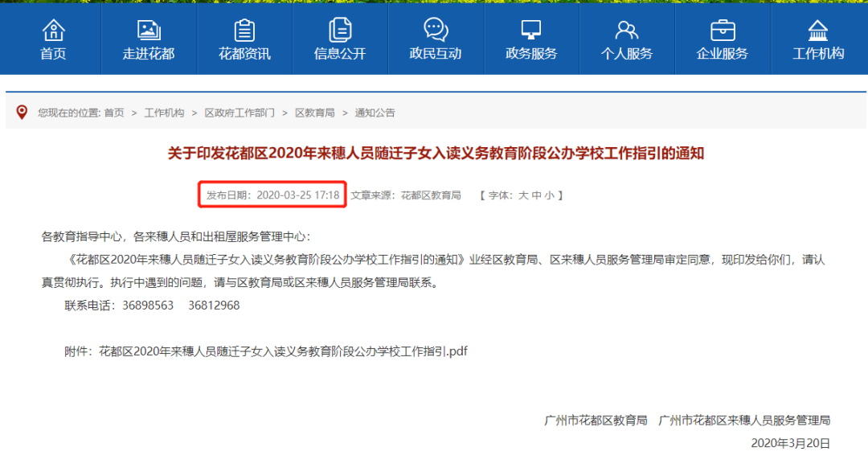Open the 政务服务 navigation label

point(531,54)
